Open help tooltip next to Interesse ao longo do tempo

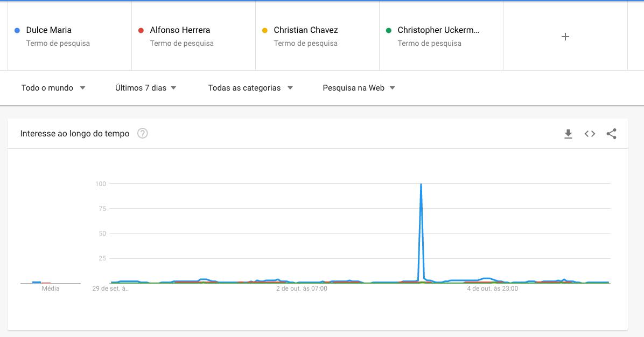pos(142,134)
